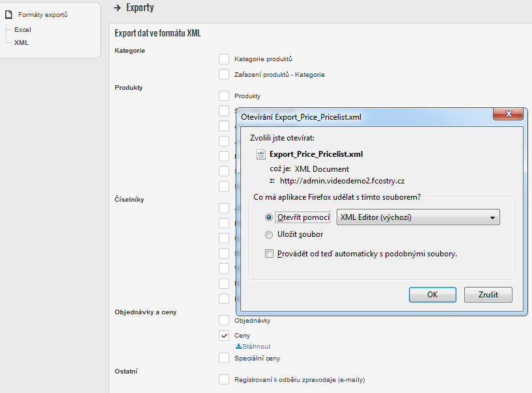Click the Export dat ve formátu XML heading
Viewport: 532px width, 393px height.
[x=158, y=33]
